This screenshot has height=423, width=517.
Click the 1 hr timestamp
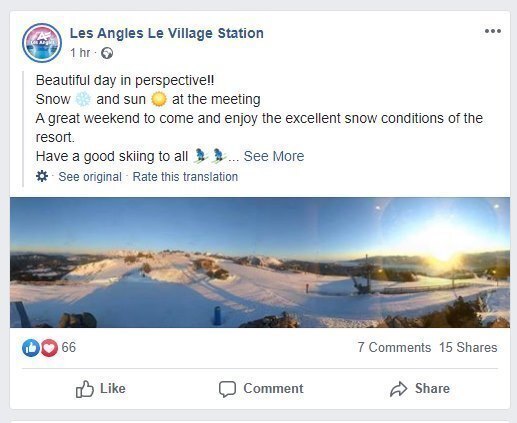click(x=80, y=53)
